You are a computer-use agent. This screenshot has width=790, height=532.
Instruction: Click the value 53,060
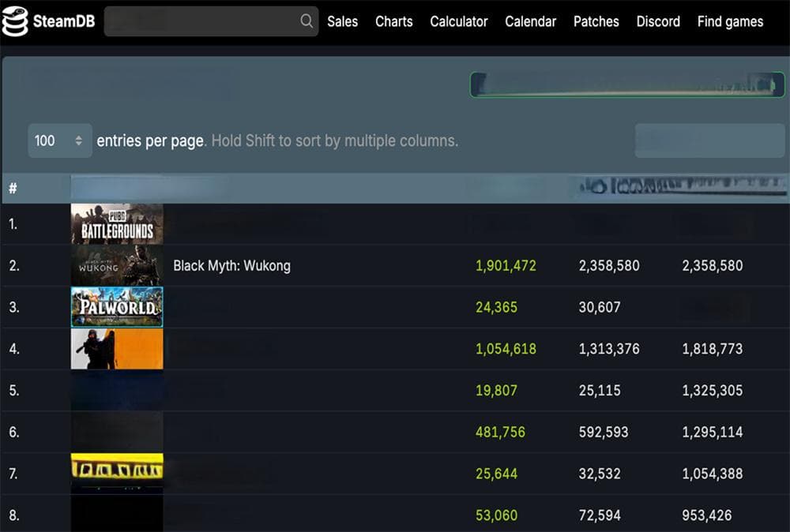click(x=496, y=515)
